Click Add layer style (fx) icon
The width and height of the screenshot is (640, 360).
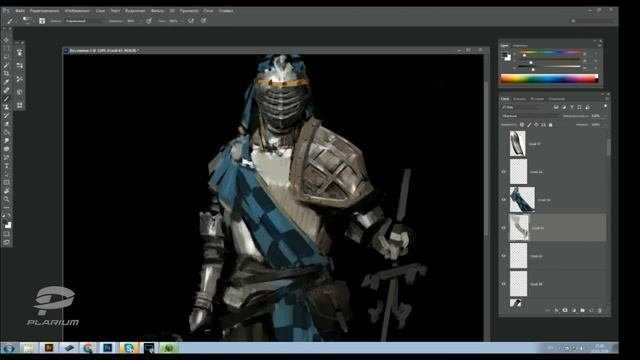[x=556, y=310]
